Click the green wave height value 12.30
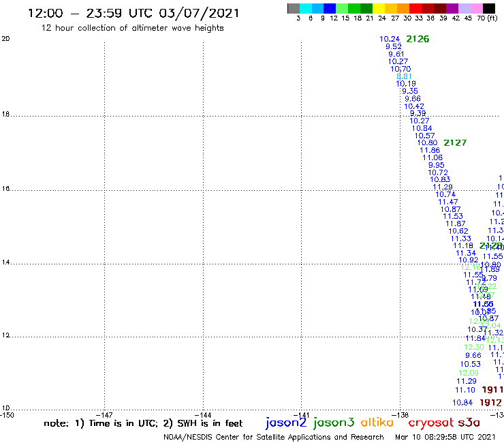Screen dimensions: 504x443 tap(474, 347)
